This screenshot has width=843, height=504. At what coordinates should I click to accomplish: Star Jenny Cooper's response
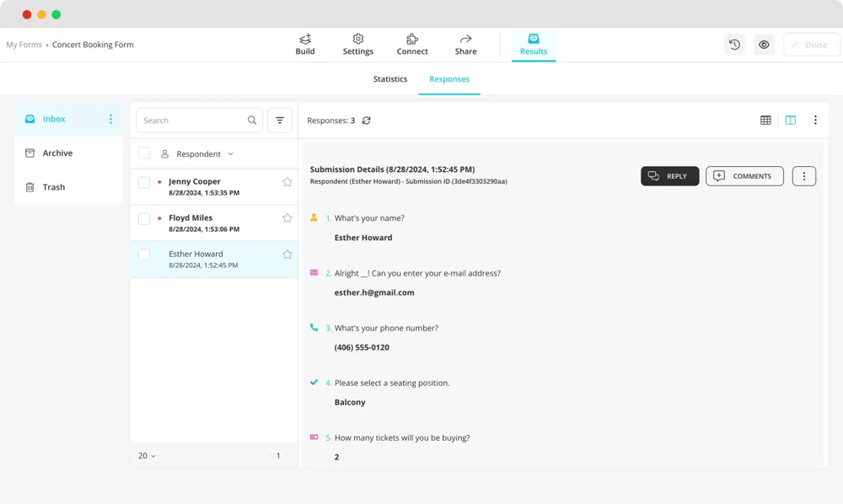pos(287,182)
